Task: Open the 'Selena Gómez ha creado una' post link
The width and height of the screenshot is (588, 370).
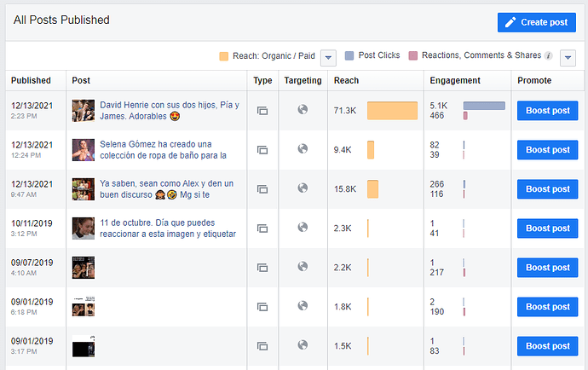Action: 163,150
